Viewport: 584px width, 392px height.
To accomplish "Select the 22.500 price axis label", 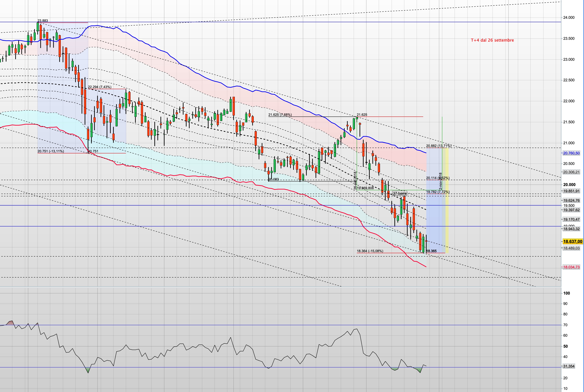I will [x=569, y=80].
